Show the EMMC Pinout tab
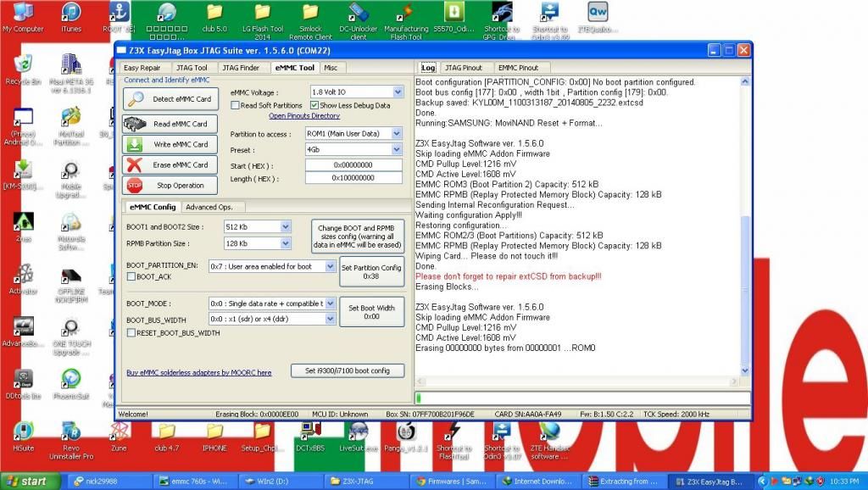 (518, 68)
